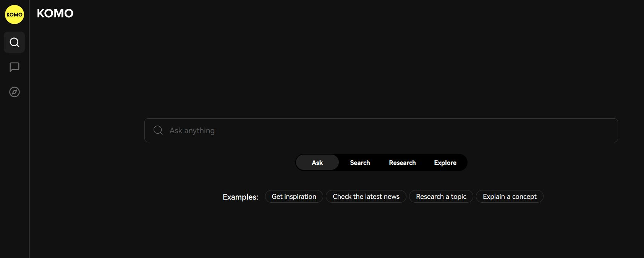Viewport: 644px width, 258px height.
Task: Select the Explain a concept example
Action: coord(510,197)
